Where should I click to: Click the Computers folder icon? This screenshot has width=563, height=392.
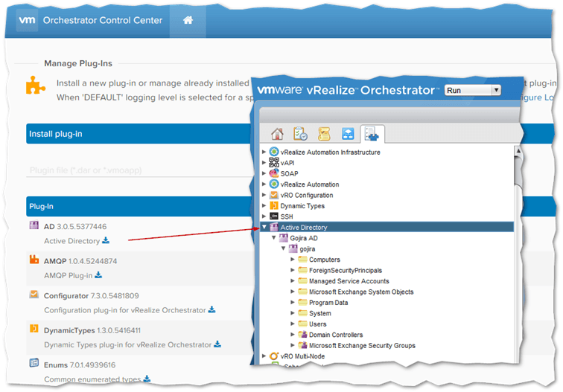coord(302,259)
